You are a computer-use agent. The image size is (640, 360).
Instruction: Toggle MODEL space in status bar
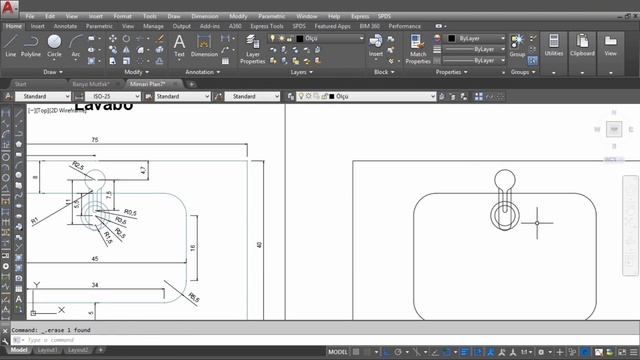338,352
